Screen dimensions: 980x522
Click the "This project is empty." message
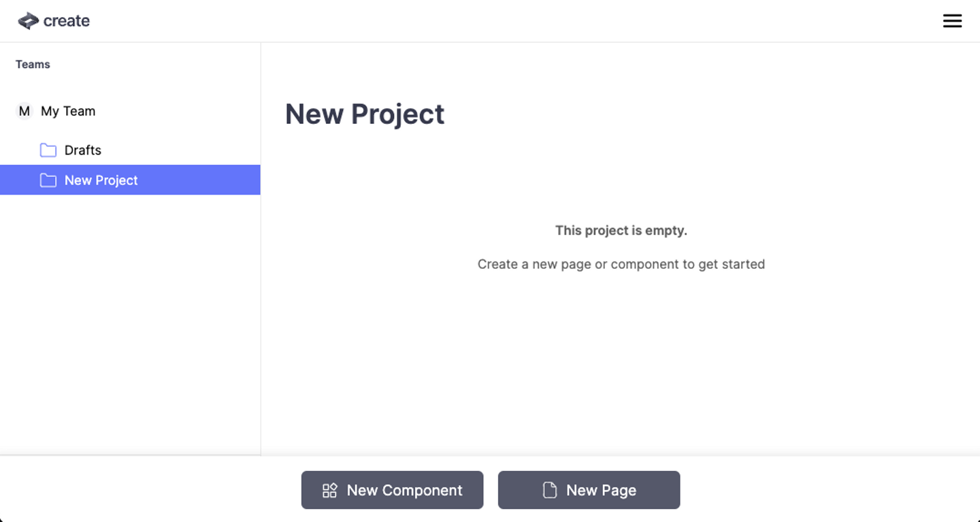click(621, 231)
